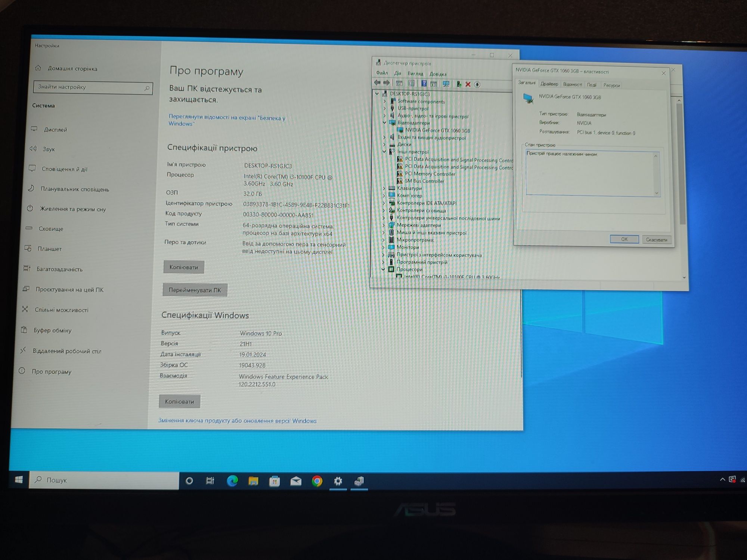The height and width of the screenshot is (560, 747).
Task: Open File Explorer from the taskbar
Action: [x=253, y=481]
